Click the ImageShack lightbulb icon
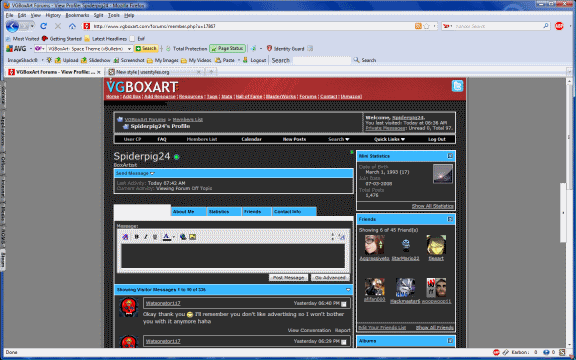The image size is (576, 360). tap(49, 60)
